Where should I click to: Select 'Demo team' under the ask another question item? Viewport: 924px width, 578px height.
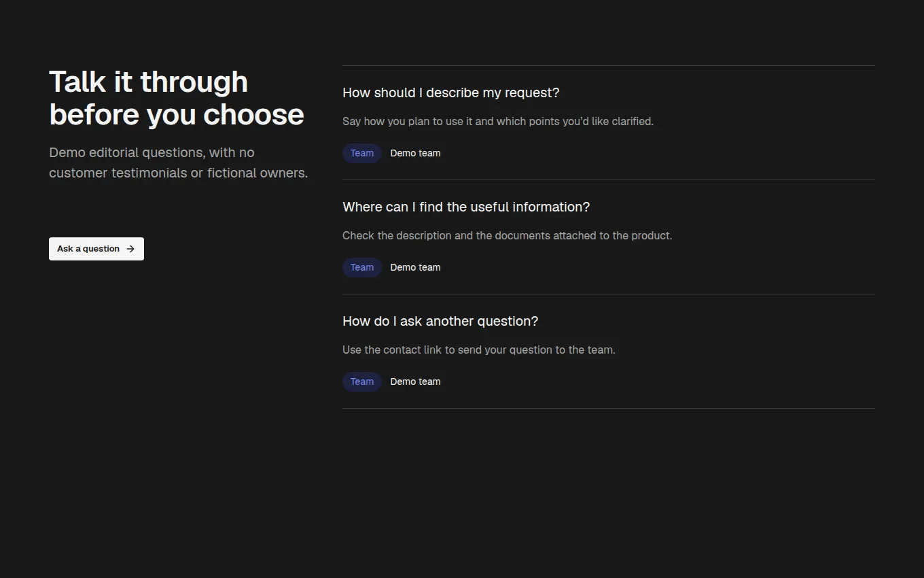415,381
